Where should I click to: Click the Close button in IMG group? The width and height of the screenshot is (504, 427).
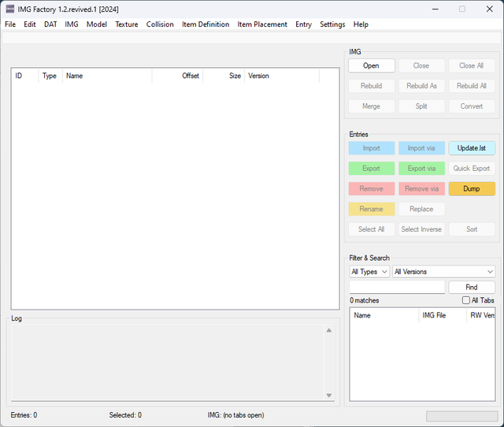(421, 65)
